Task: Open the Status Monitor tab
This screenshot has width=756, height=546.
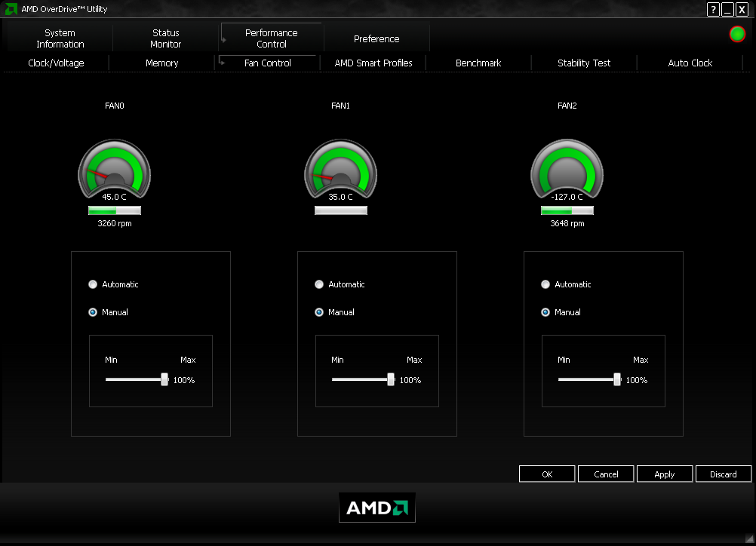Action: 165,38
